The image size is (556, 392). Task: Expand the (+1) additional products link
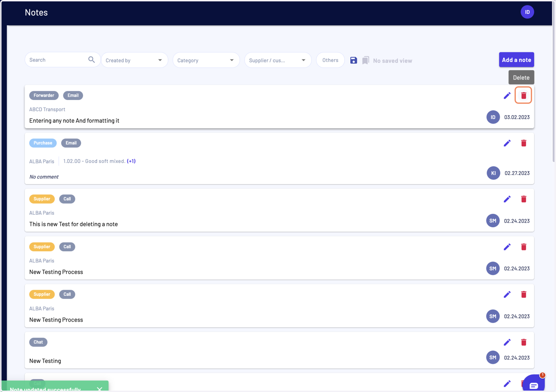pyautogui.click(x=131, y=161)
